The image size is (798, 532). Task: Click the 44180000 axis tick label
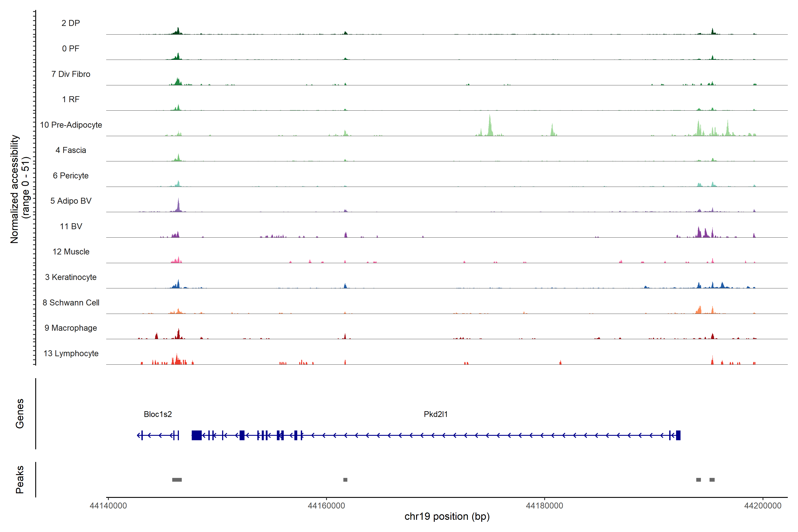544,506
